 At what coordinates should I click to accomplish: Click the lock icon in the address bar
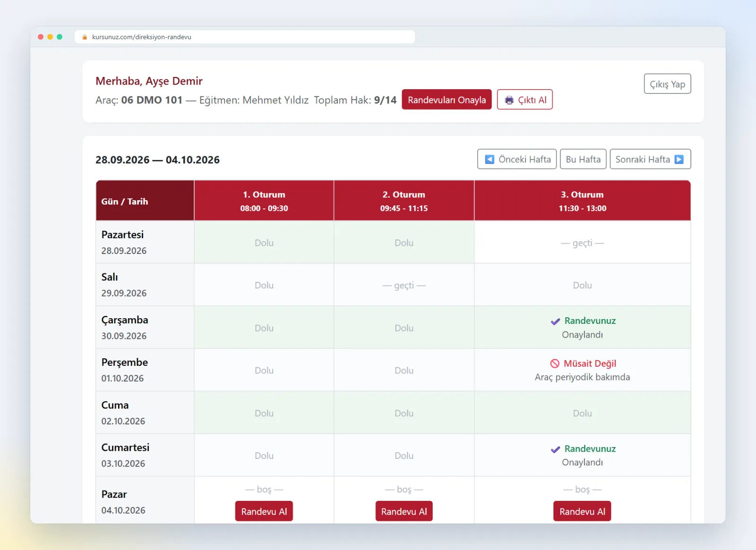(x=85, y=37)
